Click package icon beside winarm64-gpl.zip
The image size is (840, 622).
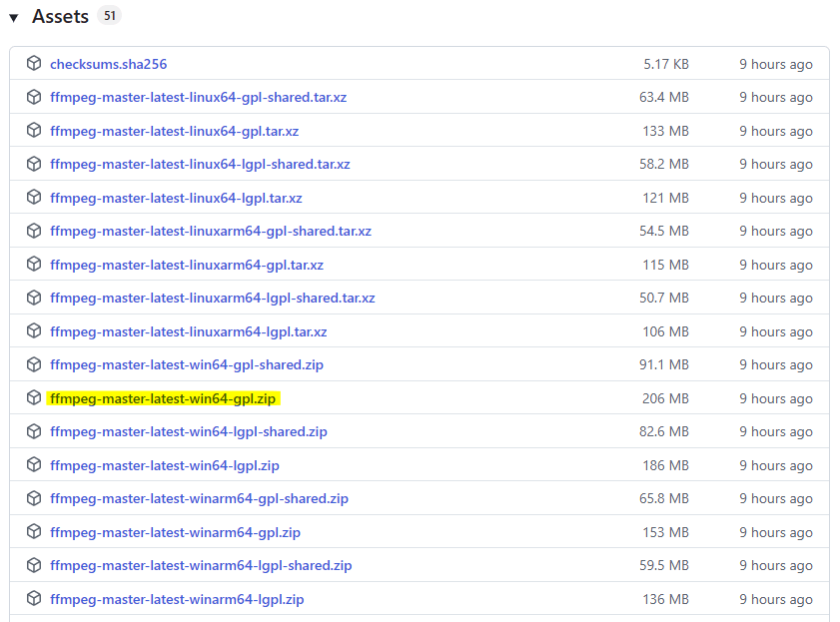(x=34, y=532)
